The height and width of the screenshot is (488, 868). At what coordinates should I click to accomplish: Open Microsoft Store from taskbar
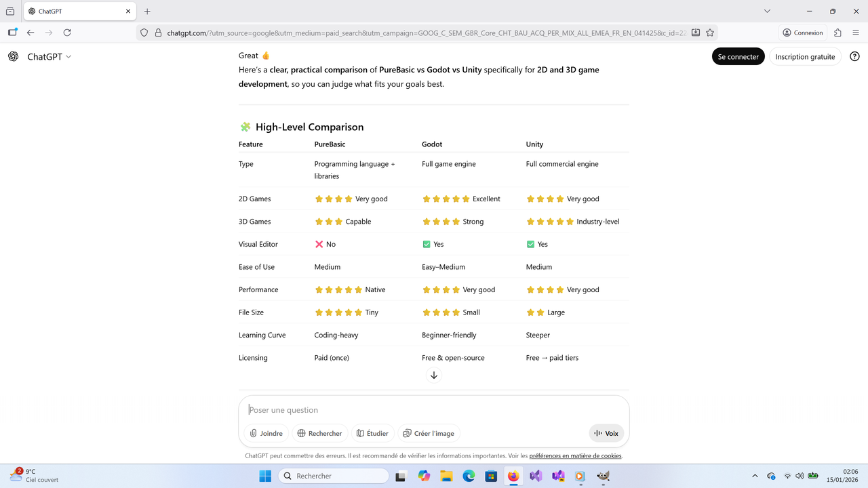point(491,476)
